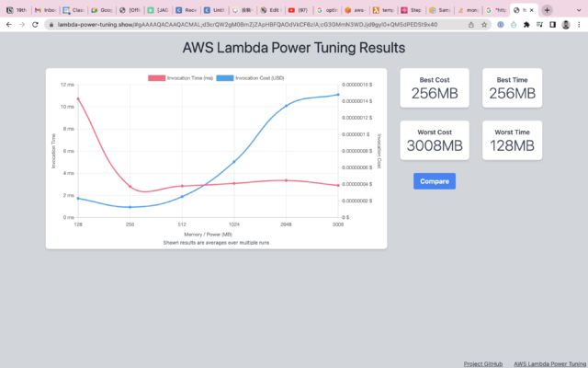Open the Chrome three-dot menu
The height and width of the screenshot is (368, 588).
pos(579,24)
